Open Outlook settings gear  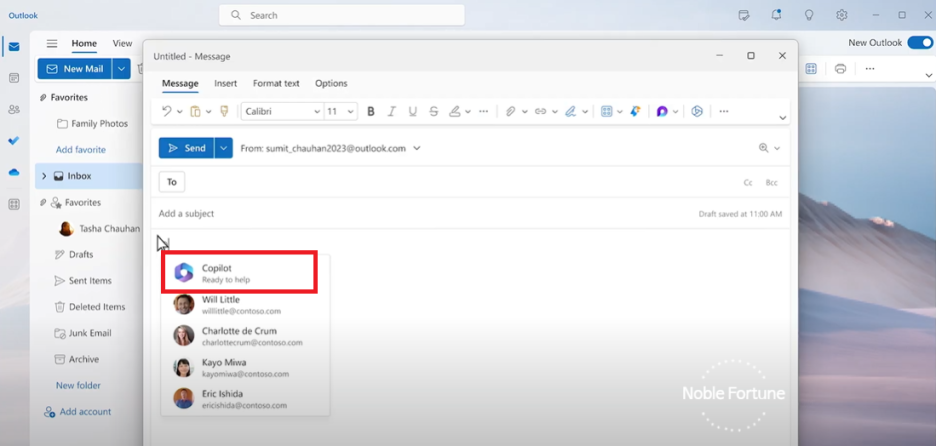[x=842, y=15]
